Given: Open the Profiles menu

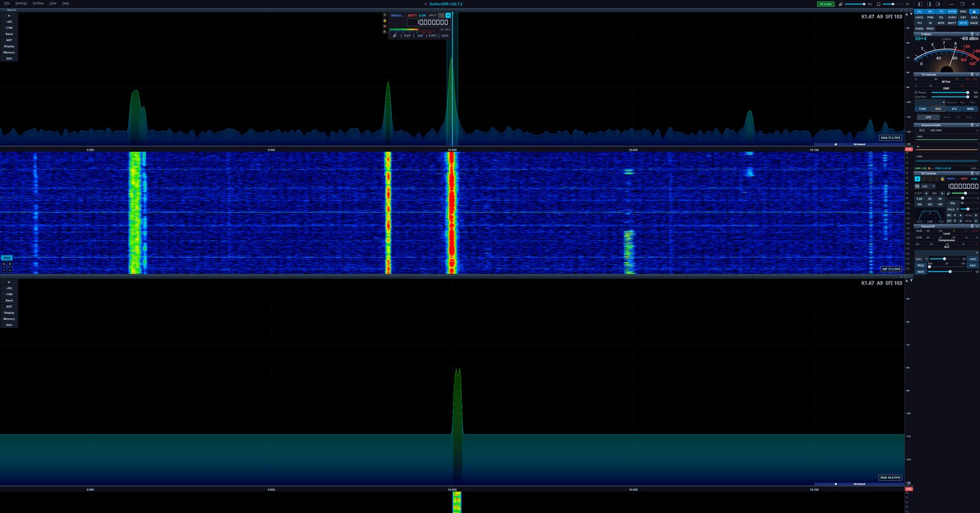Looking at the screenshot, I should [x=38, y=4].
